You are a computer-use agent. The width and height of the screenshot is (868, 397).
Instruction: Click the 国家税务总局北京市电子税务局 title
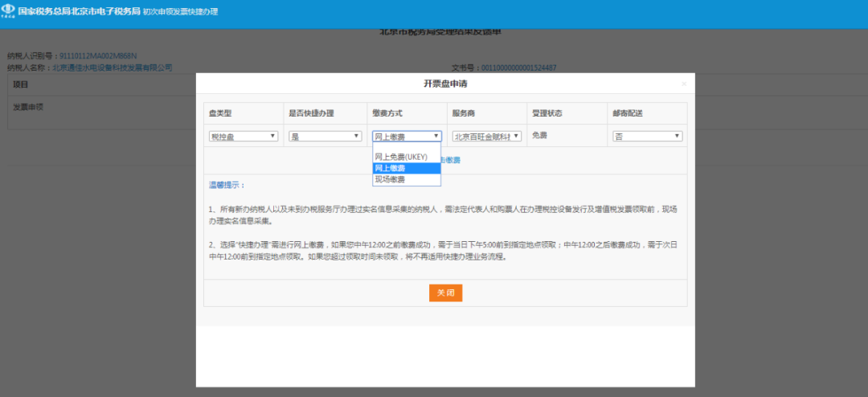pyautogui.click(x=79, y=12)
